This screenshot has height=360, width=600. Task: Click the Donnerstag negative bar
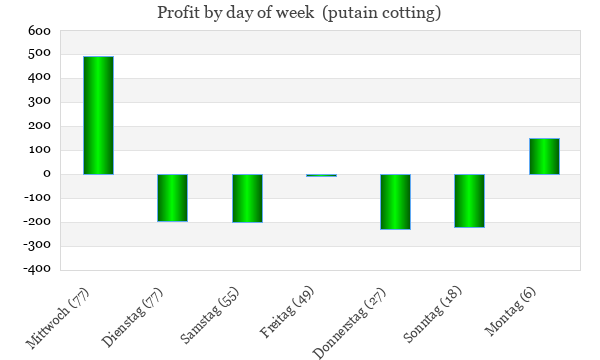395,202
